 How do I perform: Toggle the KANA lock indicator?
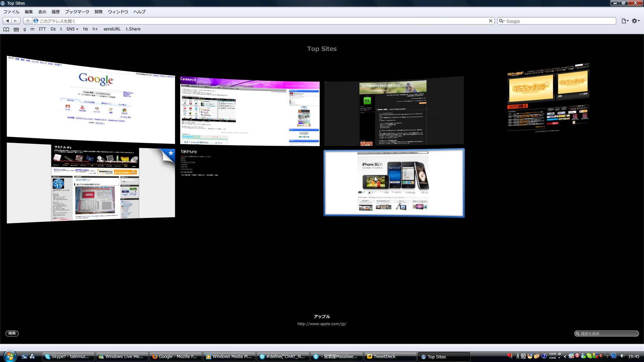point(552,358)
